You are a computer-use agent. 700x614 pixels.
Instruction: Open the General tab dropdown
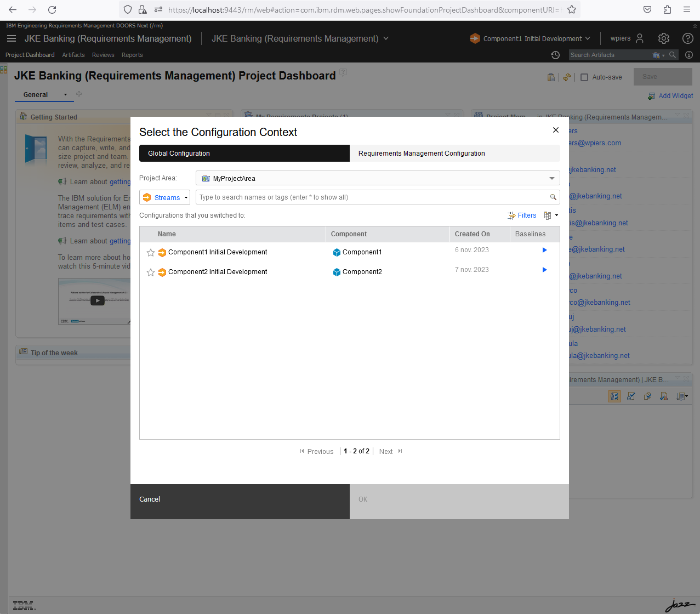[x=65, y=95]
